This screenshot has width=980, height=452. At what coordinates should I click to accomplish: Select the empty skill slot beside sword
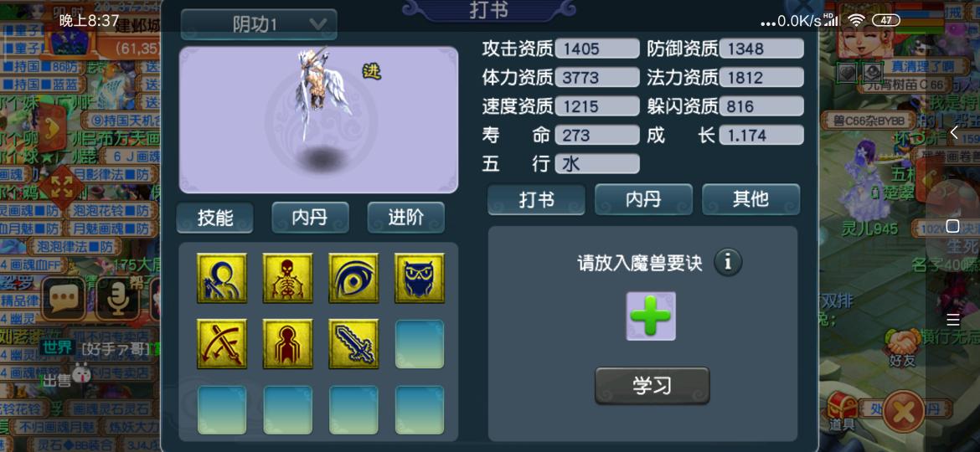tap(420, 344)
